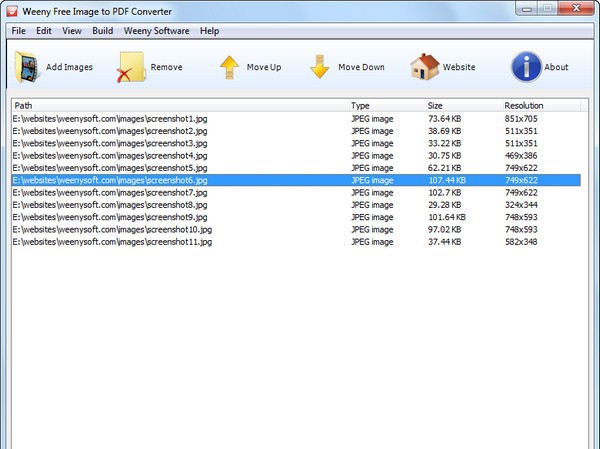Screen dimensions: 600x449
Task: Click the 37.44 KB size value
Action: [x=444, y=242]
